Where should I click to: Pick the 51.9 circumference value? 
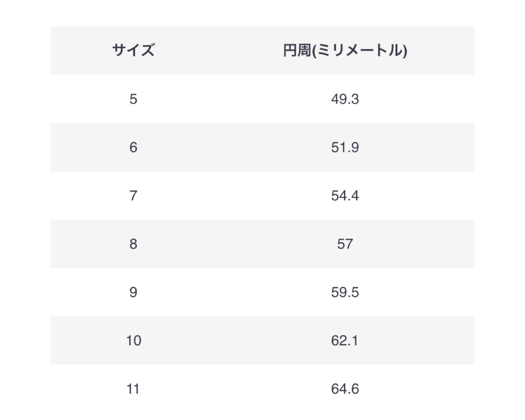pos(345,147)
